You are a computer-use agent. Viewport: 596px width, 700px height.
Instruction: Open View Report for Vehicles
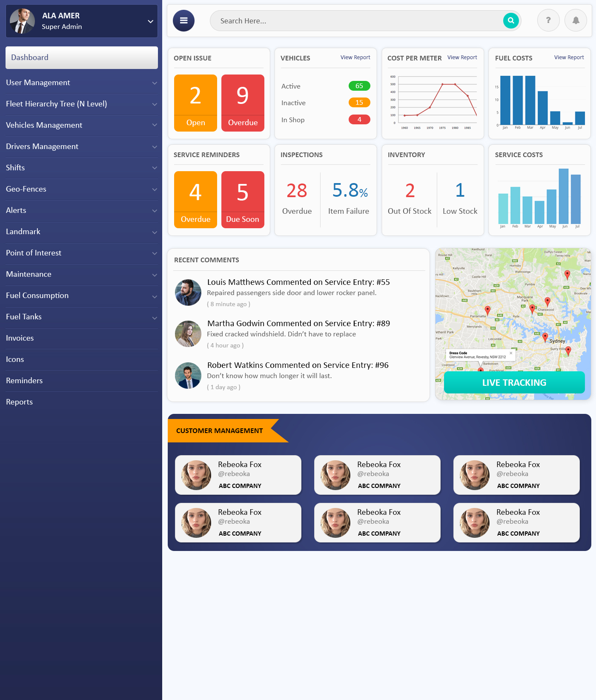click(355, 57)
